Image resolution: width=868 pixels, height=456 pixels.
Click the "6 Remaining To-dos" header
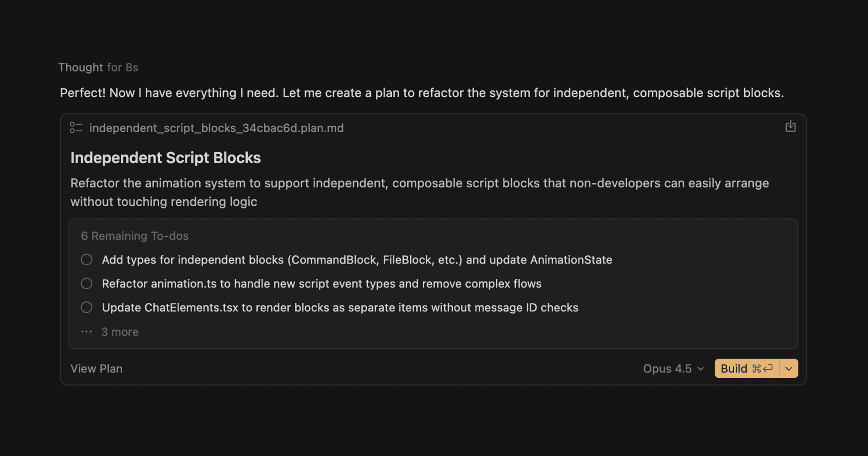(x=135, y=236)
